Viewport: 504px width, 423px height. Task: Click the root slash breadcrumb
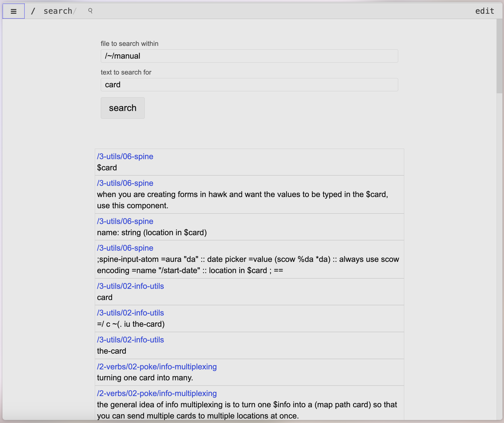click(33, 11)
